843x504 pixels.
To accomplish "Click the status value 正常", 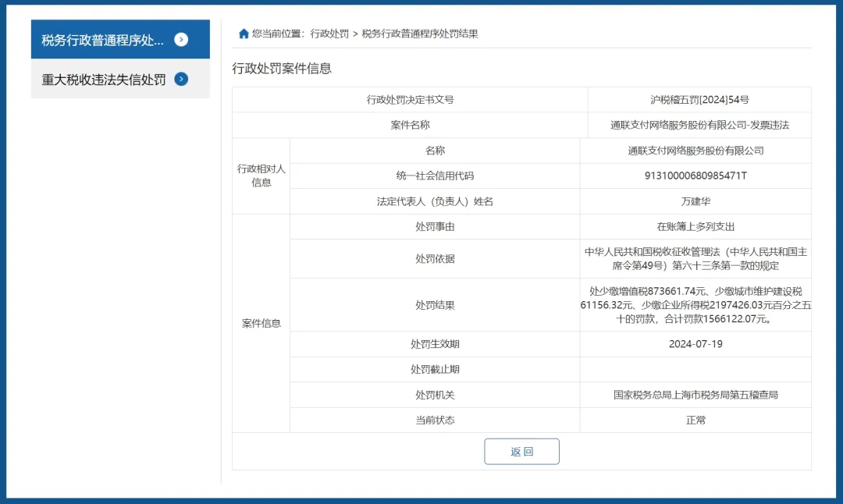I will click(x=695, y=421).
